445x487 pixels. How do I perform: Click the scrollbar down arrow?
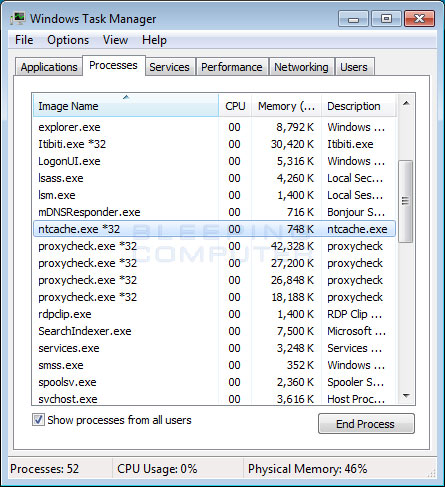406,396
